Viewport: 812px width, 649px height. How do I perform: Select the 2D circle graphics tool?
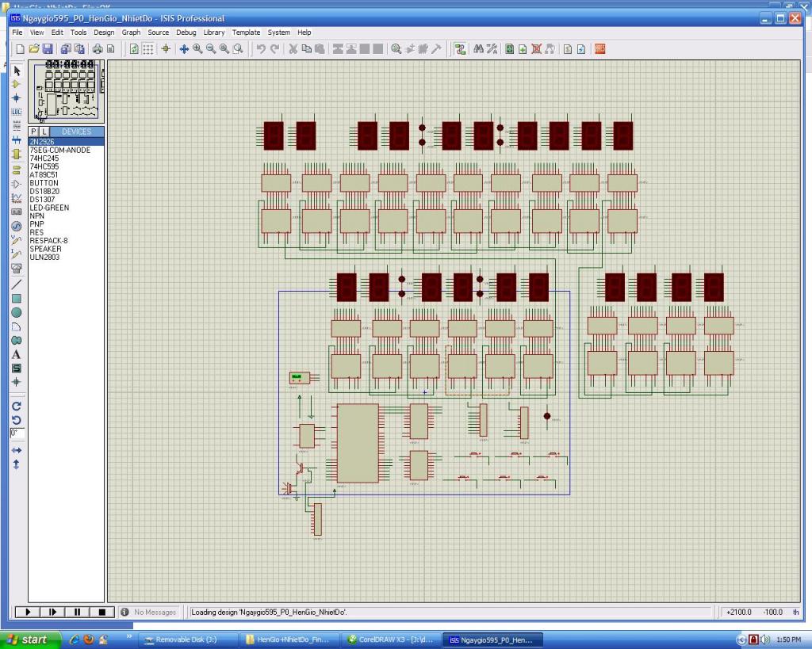pyautogui.click(x=16, y=313)
